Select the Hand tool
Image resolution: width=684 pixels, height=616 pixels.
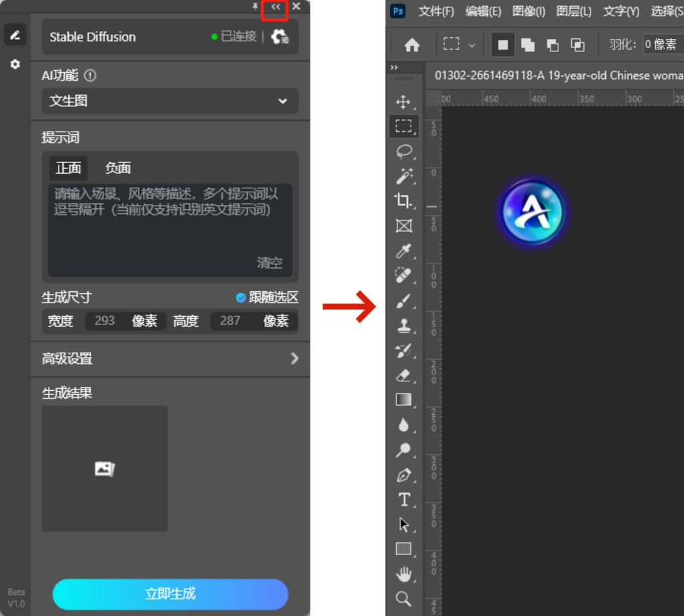(x=403, y=574)
